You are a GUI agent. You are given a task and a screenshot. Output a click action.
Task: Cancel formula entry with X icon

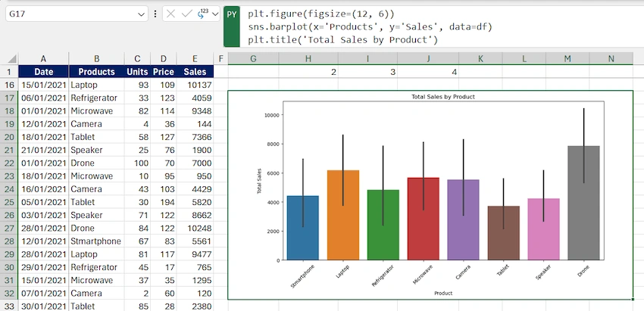[171, 14]
